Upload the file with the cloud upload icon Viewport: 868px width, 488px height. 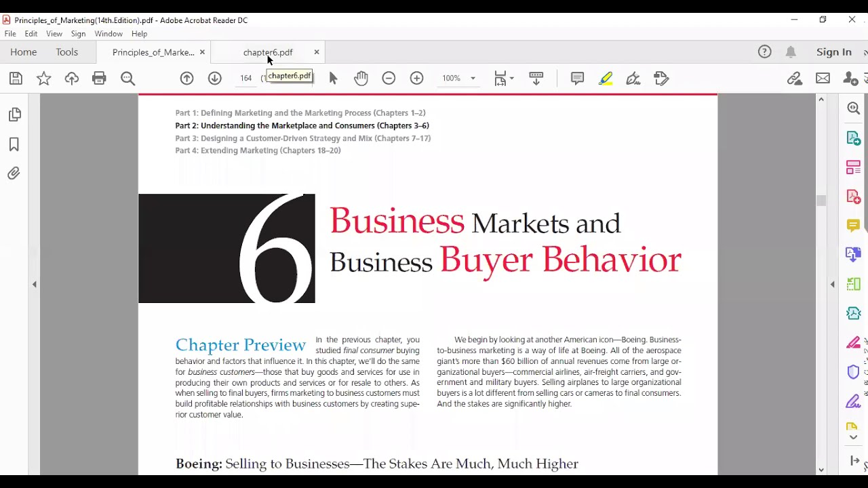pos(72,79)
